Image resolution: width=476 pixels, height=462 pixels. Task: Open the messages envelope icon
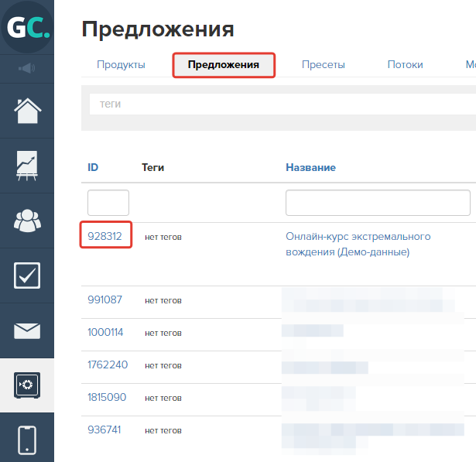[x=27, y=331]
